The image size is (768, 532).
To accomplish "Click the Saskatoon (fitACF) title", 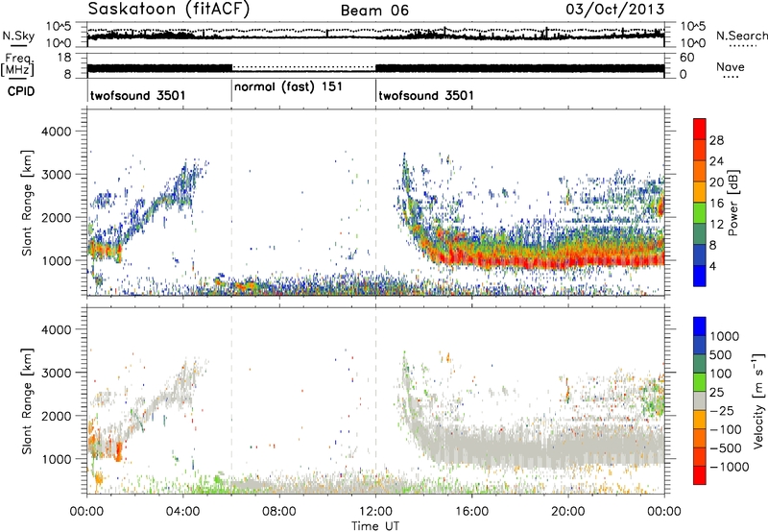I will [x=169, y=10].
